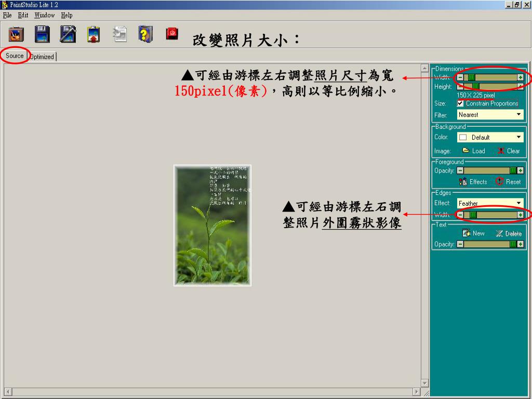Click the Dimensions Width slider track
532x399 pixels.
point(490,77)
